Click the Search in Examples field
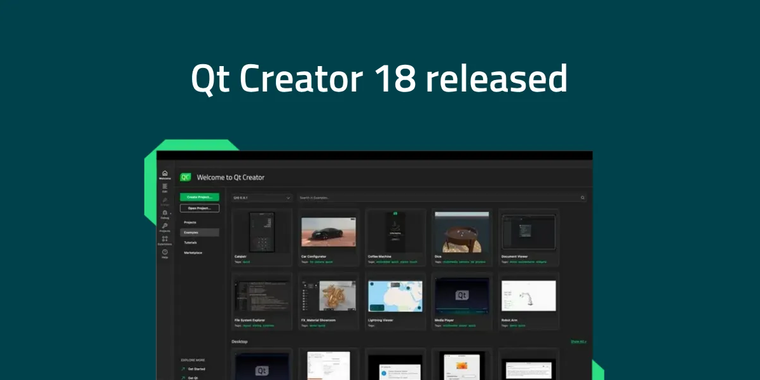This screenshot has height=380, width=760. (442, 198)
